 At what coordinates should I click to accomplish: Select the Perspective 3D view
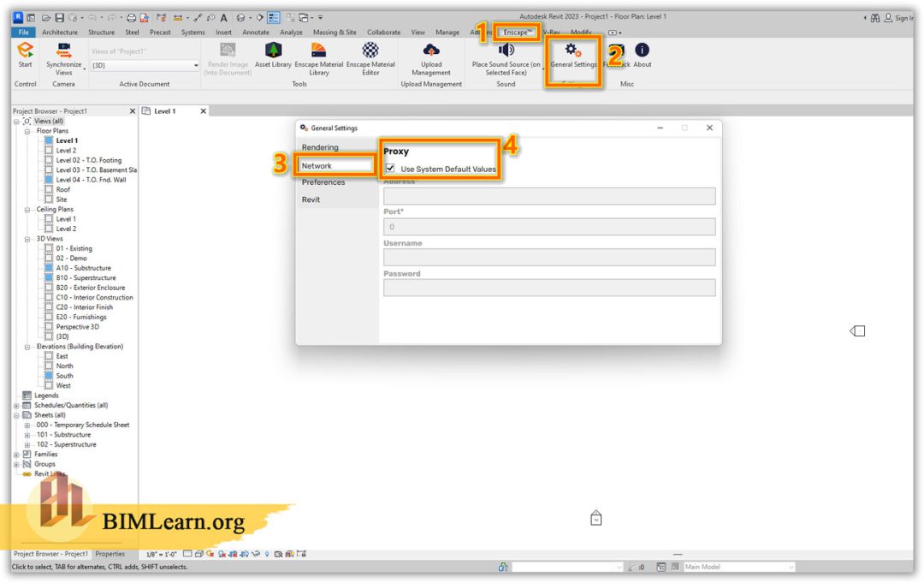click(x=77, y=327)
